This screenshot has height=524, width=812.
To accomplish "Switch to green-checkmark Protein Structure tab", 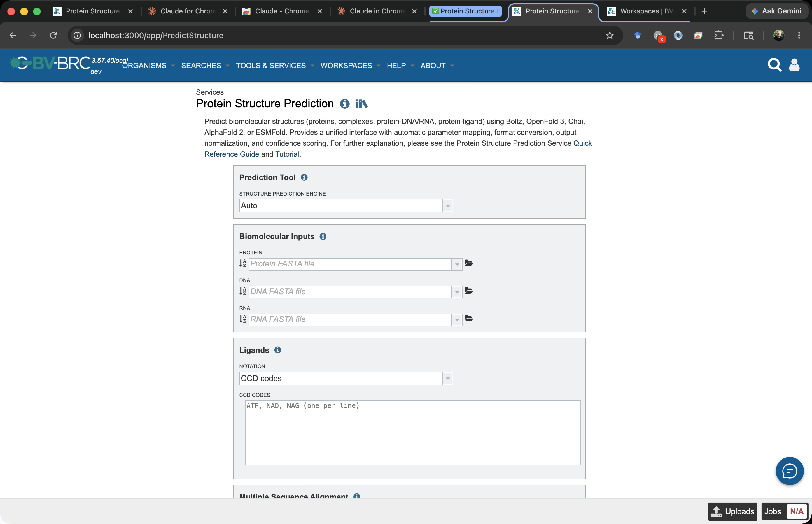I will (466, 11).
